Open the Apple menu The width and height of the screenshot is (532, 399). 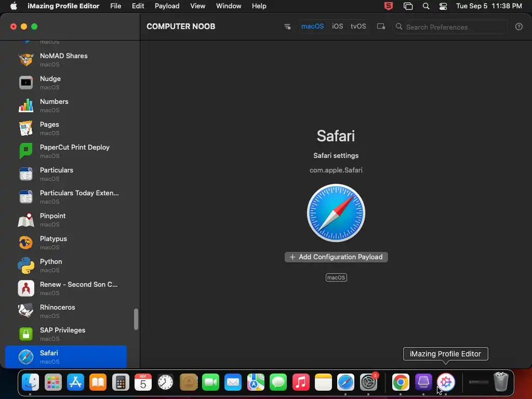[14, 6]
